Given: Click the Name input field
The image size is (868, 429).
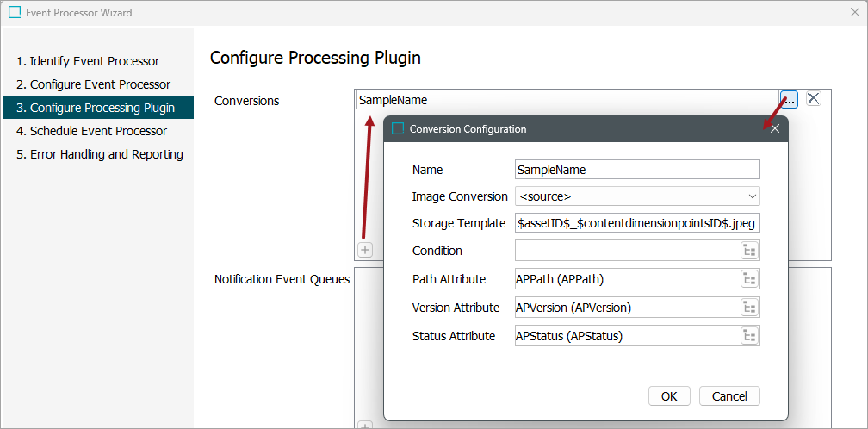Looking at the screenshot, I should pyautogui.click(x=636, y=170).
